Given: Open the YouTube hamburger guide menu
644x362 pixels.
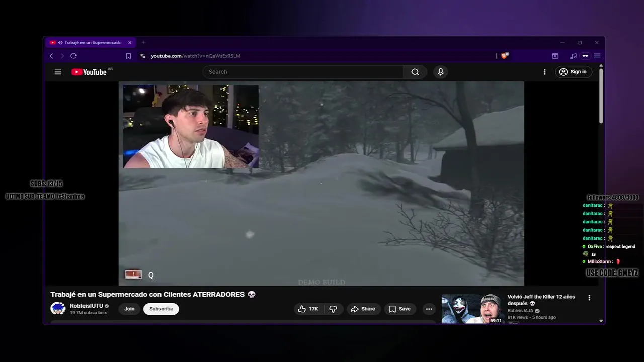Looking at the screenshot, I should 58,72.
